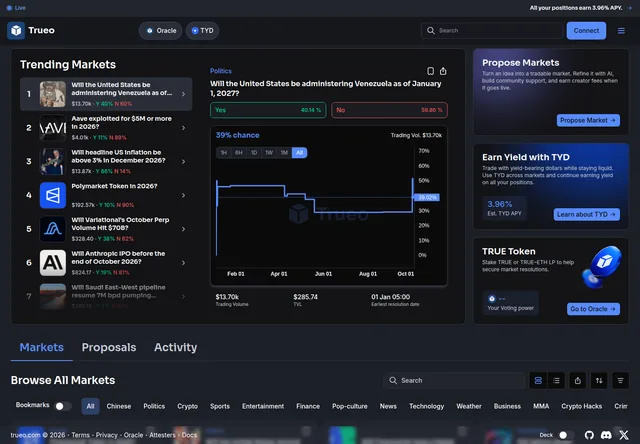Filter markets by Chinese category
Screen dimensions: 640x444
119,406
